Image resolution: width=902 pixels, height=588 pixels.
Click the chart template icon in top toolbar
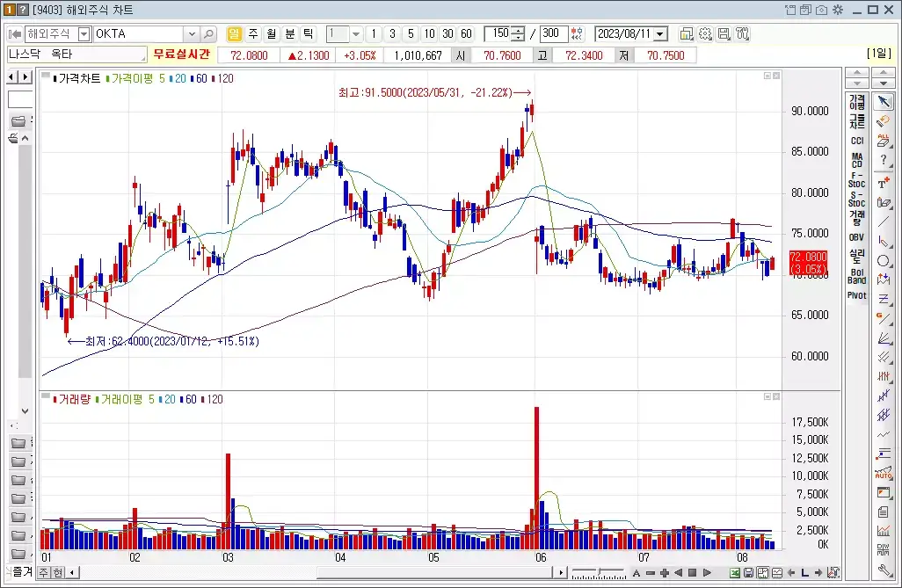pos(687,34)
